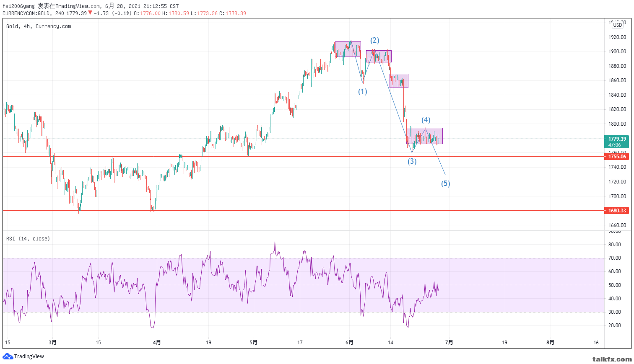
Task: Click the current price label 1779.39
Action: (x=617, y=139)
